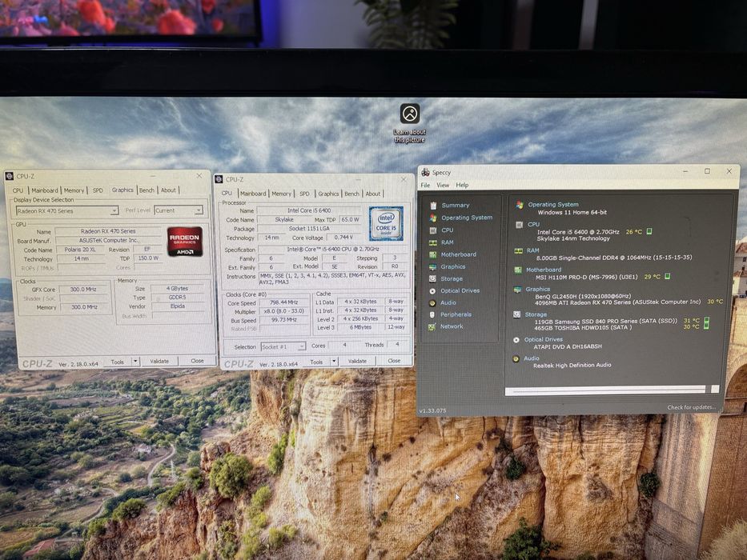747x560 pixels.
Task: Click the CPU-Z icon in left window title bar
Action: coord(9,176)
